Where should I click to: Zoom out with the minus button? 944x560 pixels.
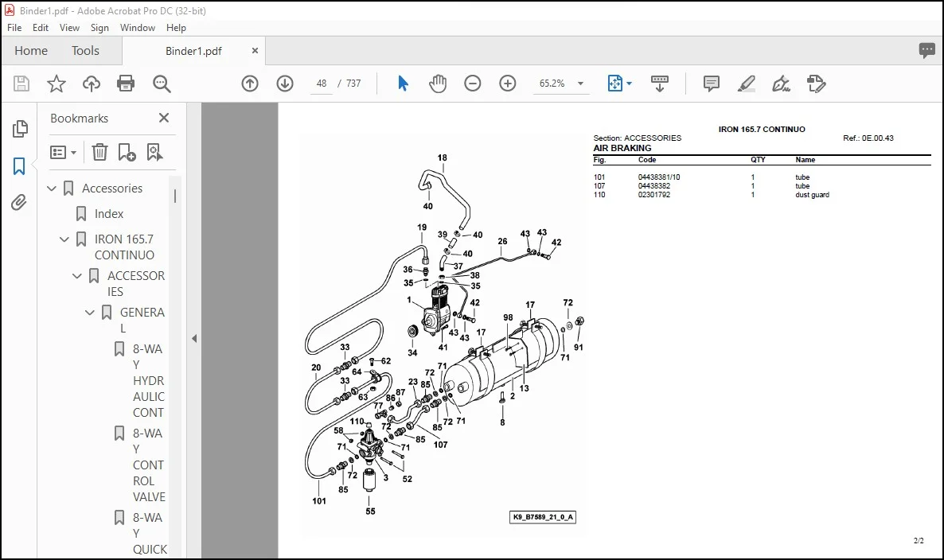tap(473, 84)
